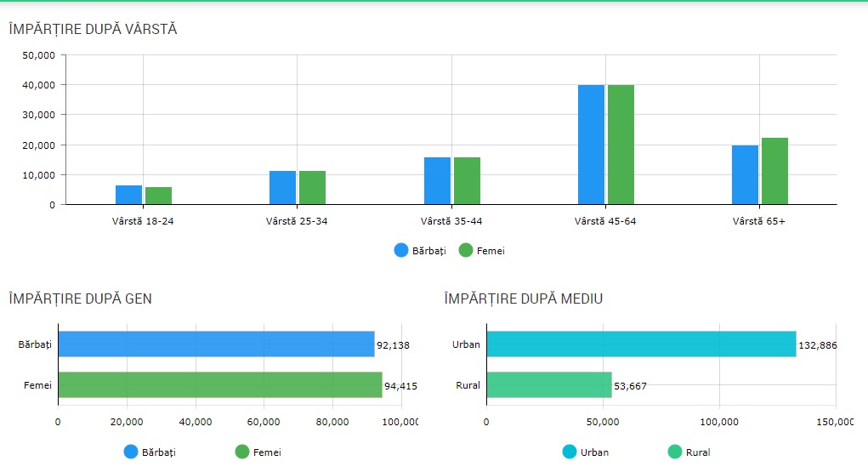The image size is (868, 472).
Task: Toggle Bărbați legend marker under age chart
Action: click(x=400, y=250)
